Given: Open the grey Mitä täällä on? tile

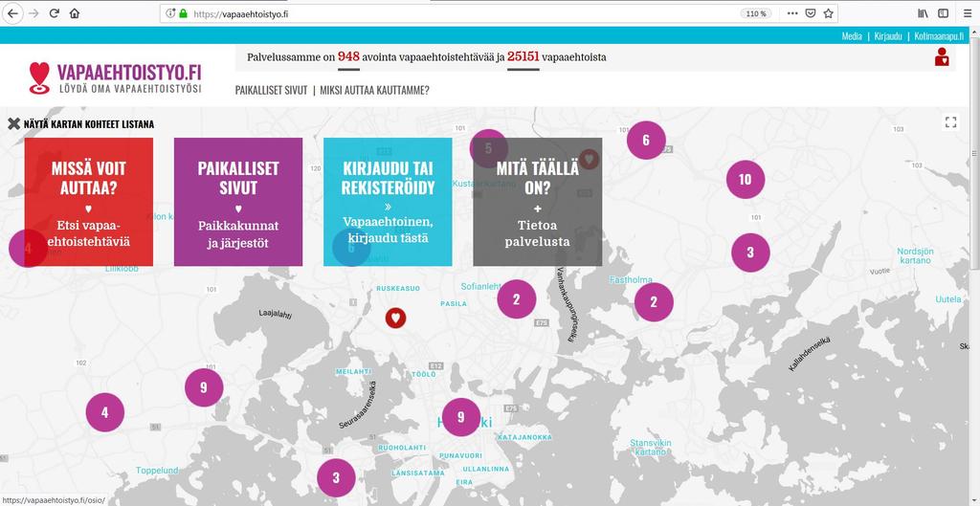Looking at the screenshot, I should [x=538, y=202].
